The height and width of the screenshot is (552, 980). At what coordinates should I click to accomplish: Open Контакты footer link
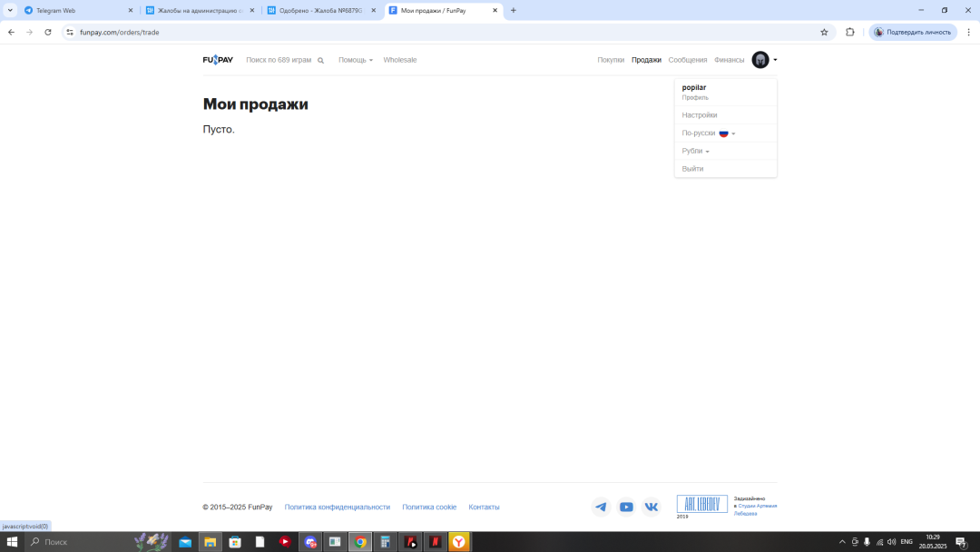(x=484, y=507)
